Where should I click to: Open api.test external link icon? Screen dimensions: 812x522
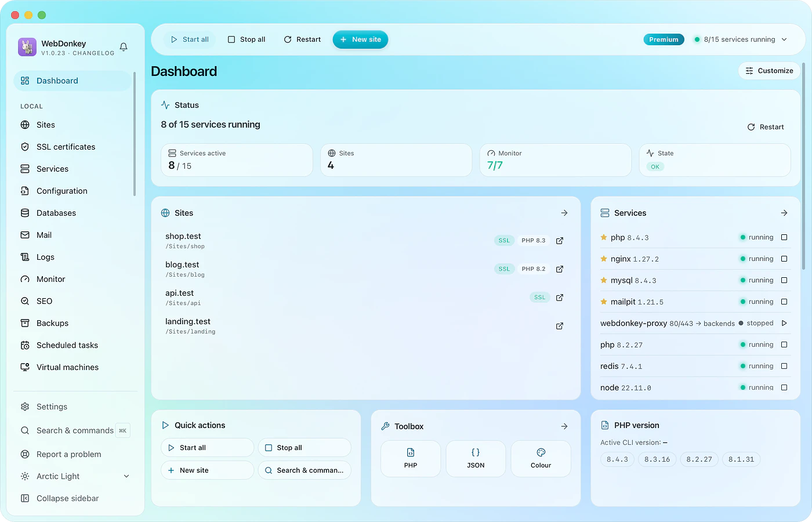click(x=560, y=298)
